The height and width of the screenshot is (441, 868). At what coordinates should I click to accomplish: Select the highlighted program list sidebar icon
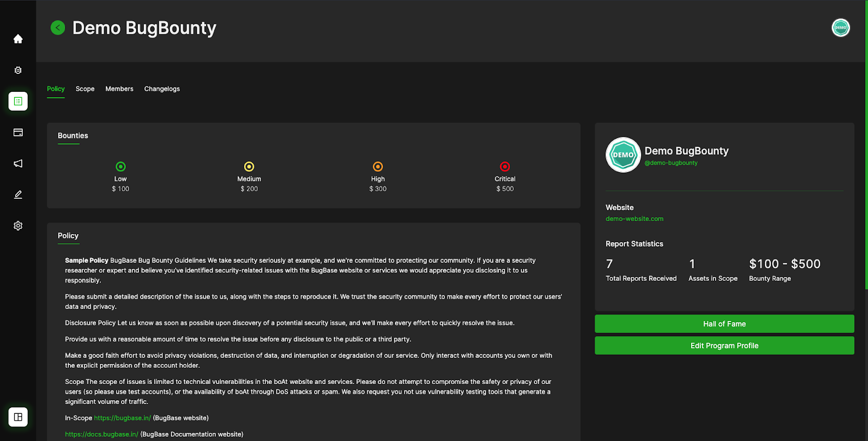18,101
